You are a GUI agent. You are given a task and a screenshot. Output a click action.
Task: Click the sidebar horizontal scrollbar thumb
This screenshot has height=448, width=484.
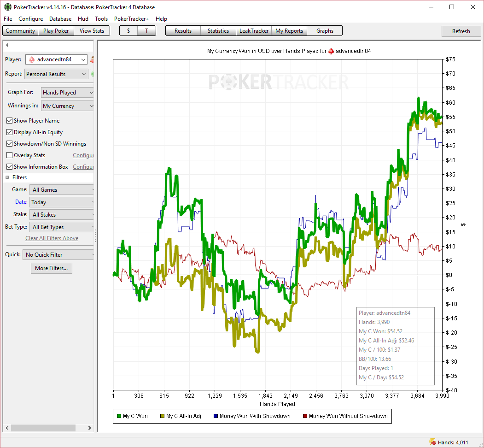click(x=43, y=428)
